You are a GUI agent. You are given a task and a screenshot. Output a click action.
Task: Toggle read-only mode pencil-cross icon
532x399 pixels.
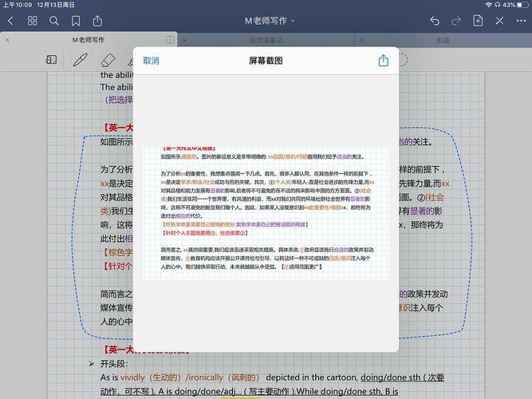point(499,21)
